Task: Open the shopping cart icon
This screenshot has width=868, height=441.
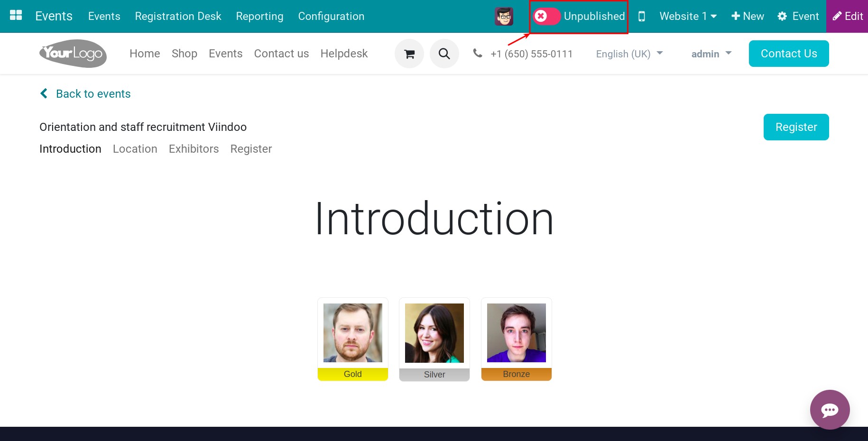Action: [409, 54]
